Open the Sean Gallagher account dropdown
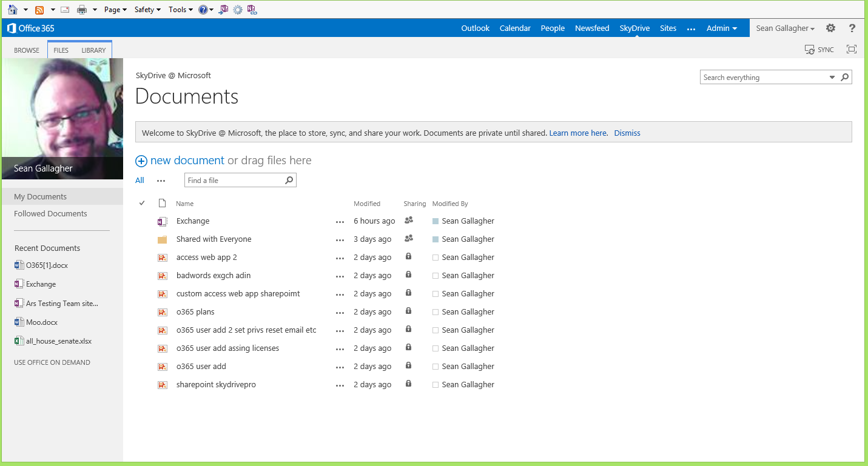 coord(785,28)
